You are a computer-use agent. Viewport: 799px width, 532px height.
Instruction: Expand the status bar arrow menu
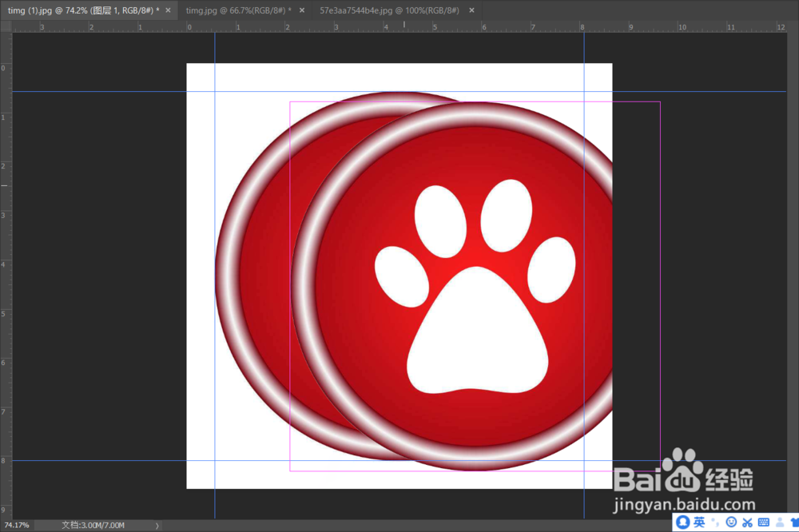click(157, 526)
